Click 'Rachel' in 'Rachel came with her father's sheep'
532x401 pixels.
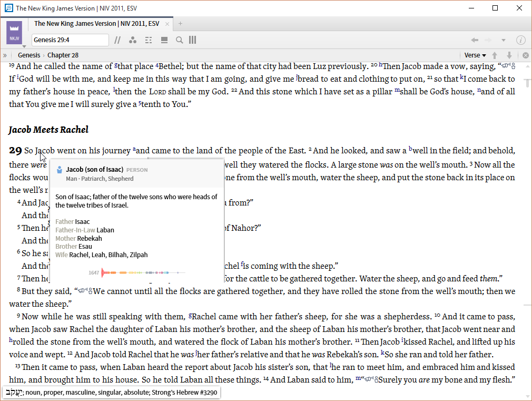pos(204,317)
